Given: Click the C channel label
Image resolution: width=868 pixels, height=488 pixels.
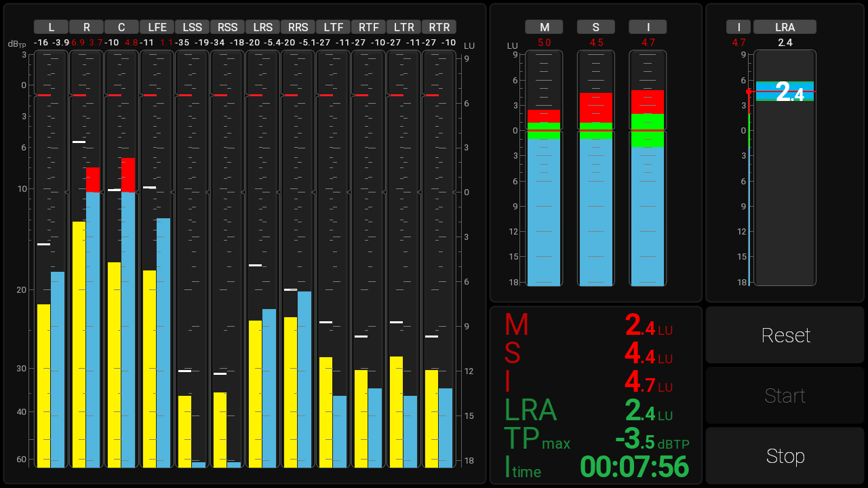Looking at the screenshot, I should point(122,27).
